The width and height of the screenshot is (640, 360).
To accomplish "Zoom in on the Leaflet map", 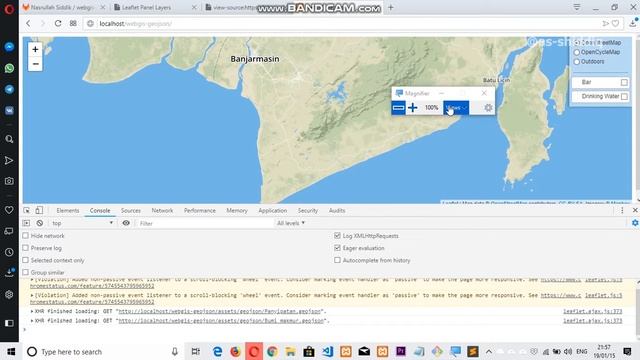I will (x=35, y=50).
